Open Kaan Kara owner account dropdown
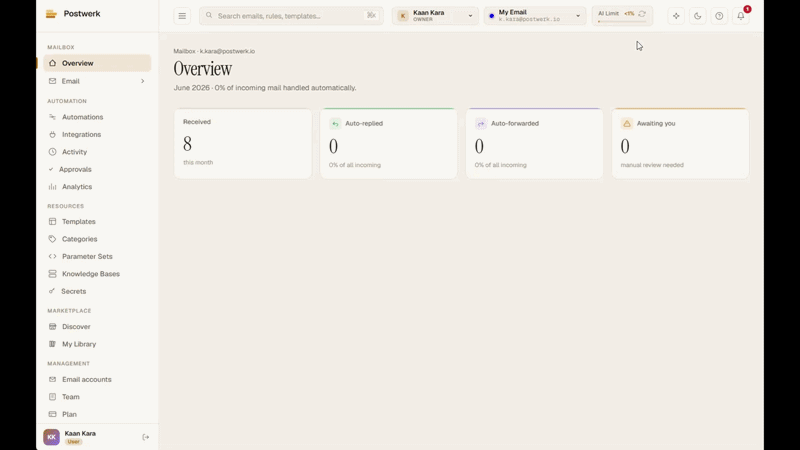This screenshot has width=800, height=450. click(435, 16)
